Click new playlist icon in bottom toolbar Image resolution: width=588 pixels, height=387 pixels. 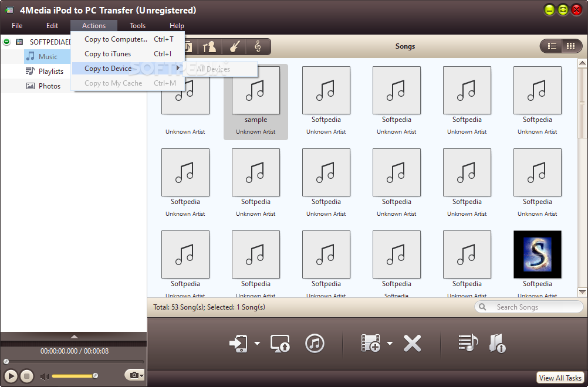[468, 342]
